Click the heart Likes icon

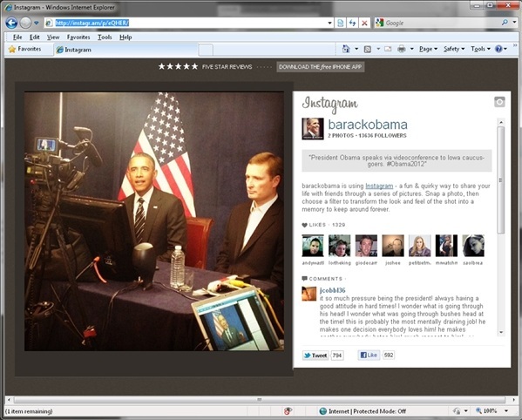tap(304, 225)
